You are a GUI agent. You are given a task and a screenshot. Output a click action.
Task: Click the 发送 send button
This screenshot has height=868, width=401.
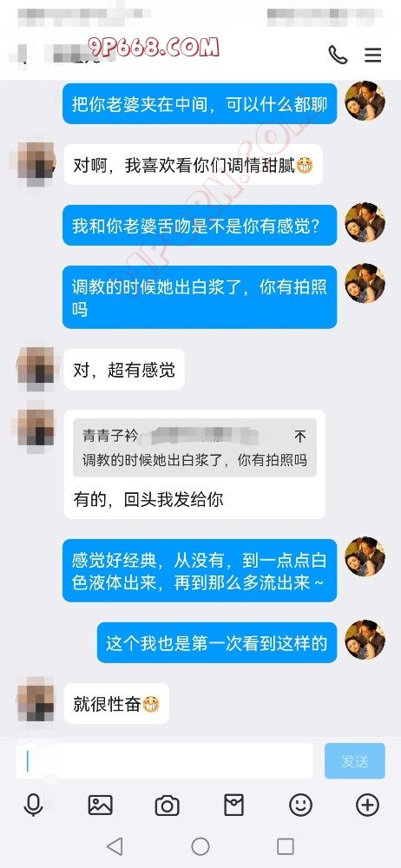pos(354,761)
